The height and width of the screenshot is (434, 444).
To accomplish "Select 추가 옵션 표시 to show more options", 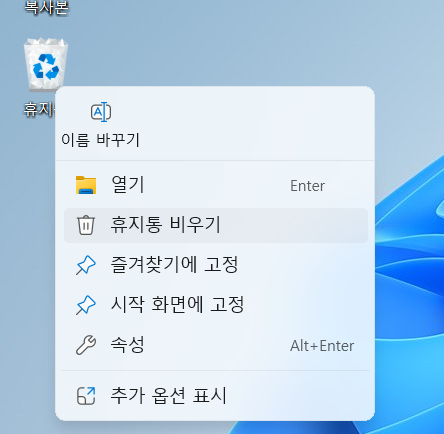I will tap(216, 396).
